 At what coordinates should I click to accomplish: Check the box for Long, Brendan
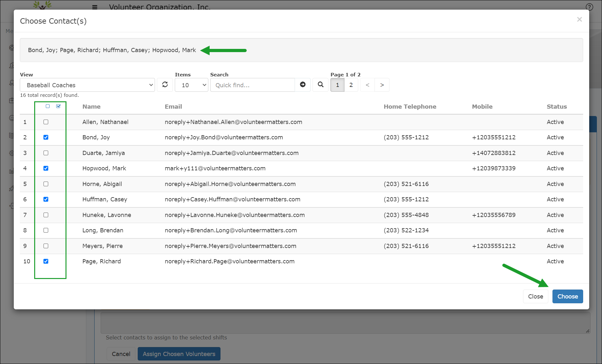tap(46, 230)
